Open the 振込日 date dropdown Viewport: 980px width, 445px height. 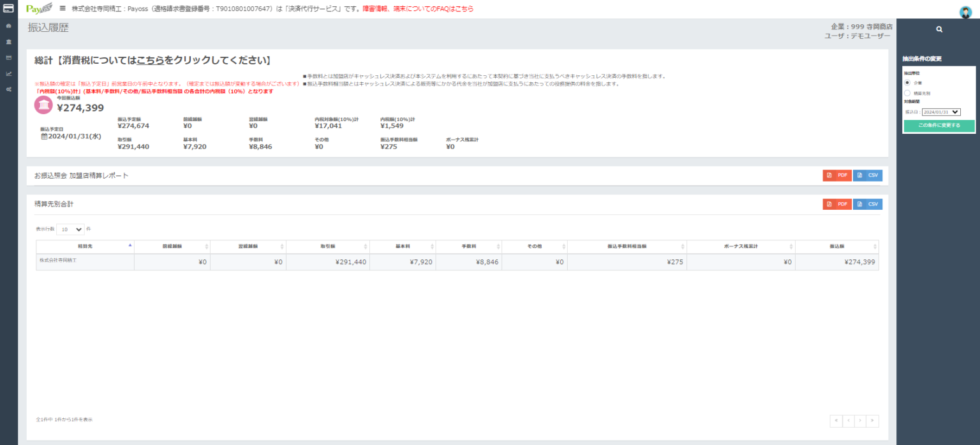click(x=941, y=112)
